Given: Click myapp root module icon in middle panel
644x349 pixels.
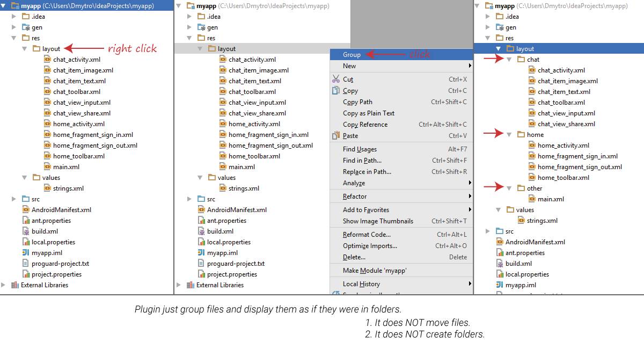Looking at the screenshot, I should tap(191, 6).
